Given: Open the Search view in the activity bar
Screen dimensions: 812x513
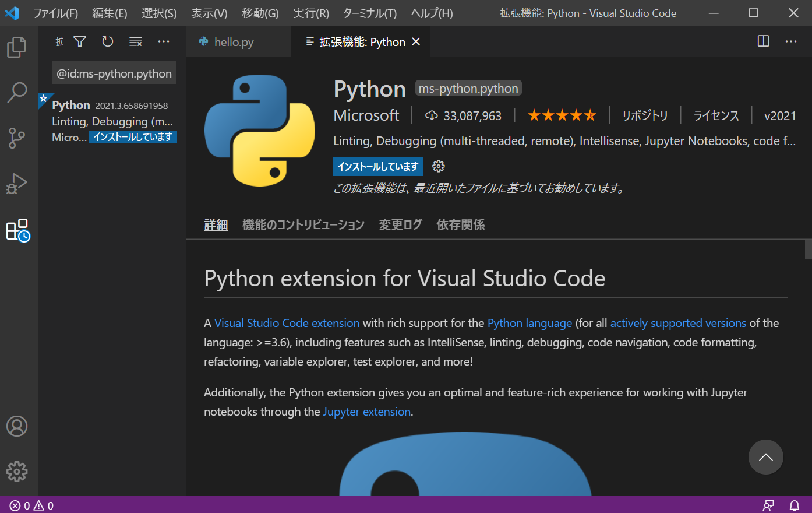Looking at the screenshot, I should [17, 92].
